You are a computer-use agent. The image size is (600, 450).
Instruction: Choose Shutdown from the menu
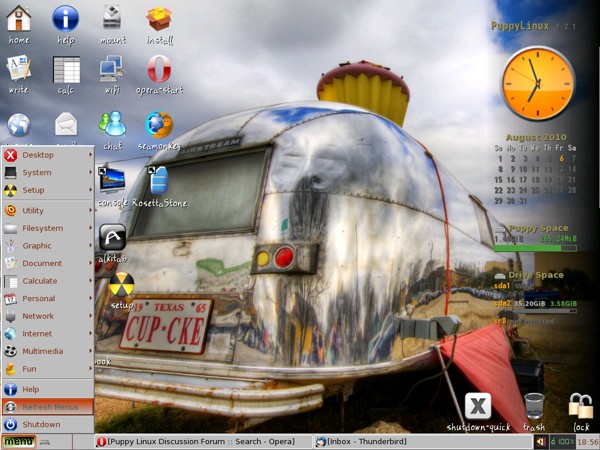[x=48, y=424]
